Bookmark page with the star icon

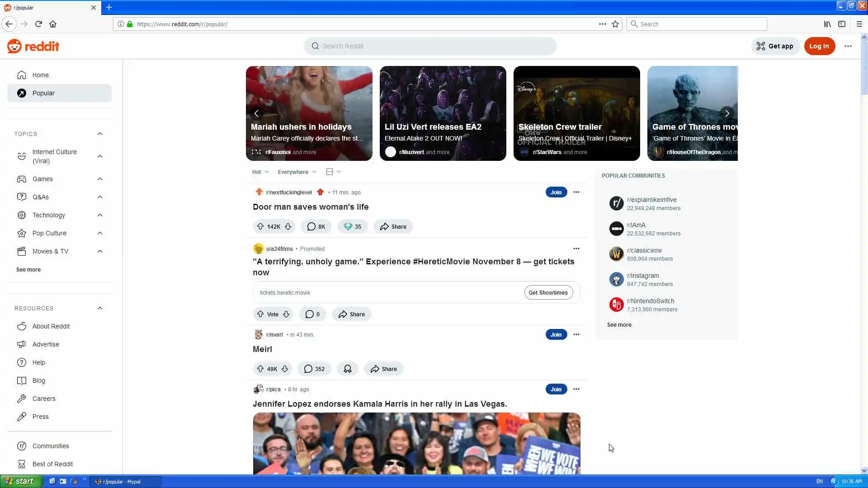pyautogui.click(x=615, y=24)
